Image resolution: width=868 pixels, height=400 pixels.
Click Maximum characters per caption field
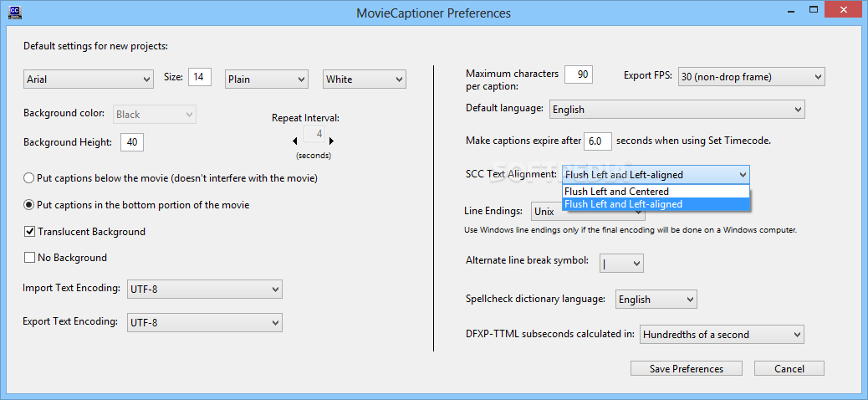coord(579,74)
